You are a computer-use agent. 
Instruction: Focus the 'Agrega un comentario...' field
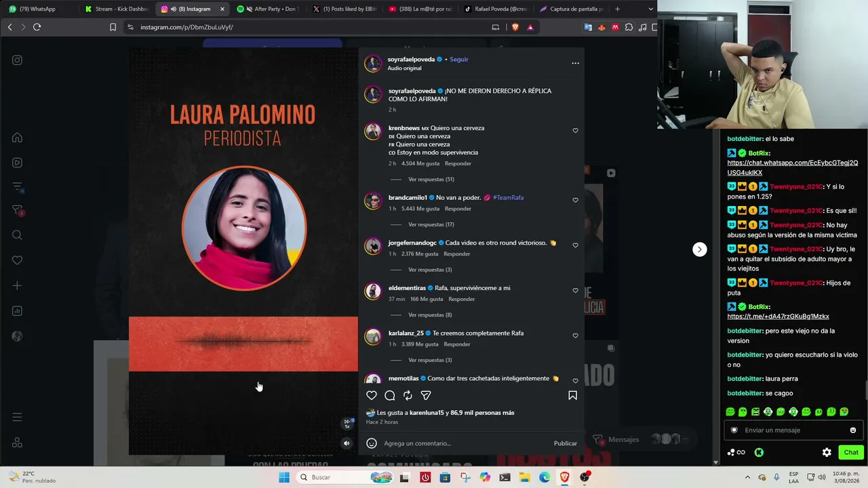tap(465, 443)
